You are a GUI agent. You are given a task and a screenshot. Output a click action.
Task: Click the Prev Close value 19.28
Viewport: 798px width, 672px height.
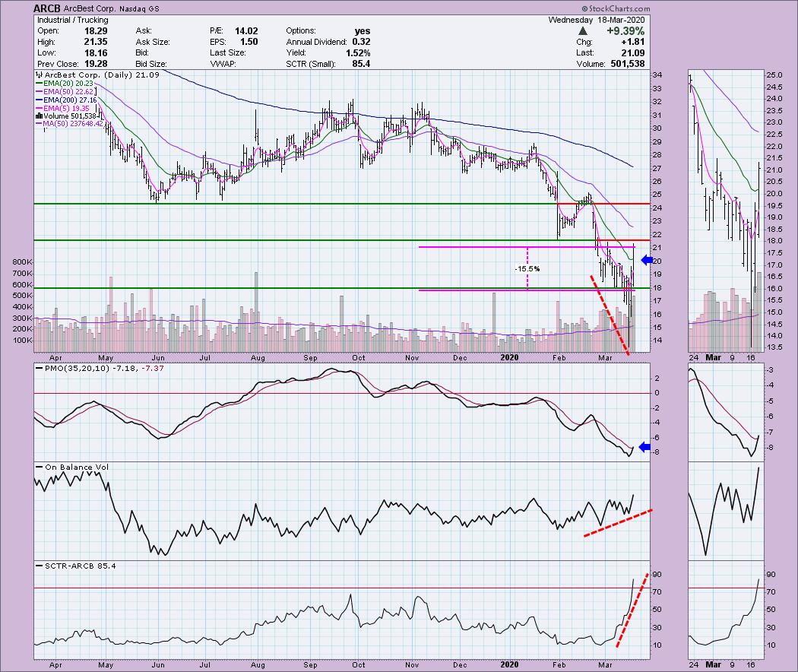coord(96,64)
